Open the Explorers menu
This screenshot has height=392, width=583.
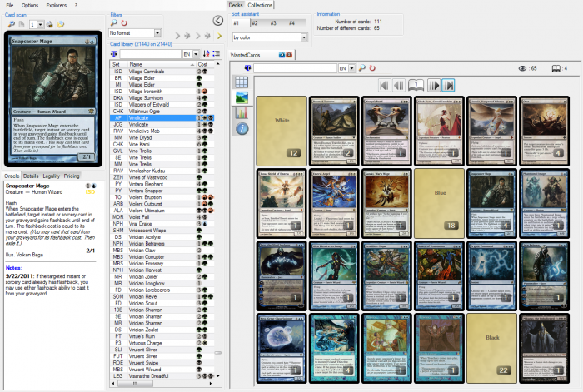pyautogui.click(x=56, y=5)
